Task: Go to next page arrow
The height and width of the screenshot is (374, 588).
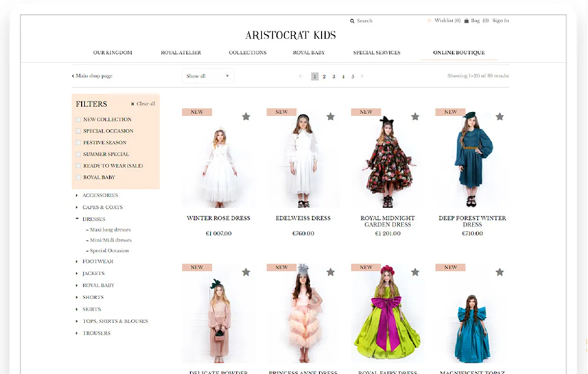Action: coord(362,76)
